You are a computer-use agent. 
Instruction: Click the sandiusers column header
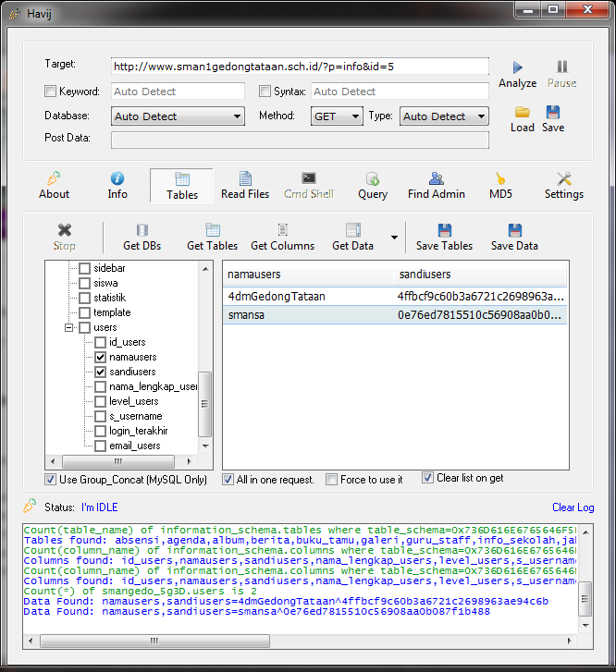point(480,275)
